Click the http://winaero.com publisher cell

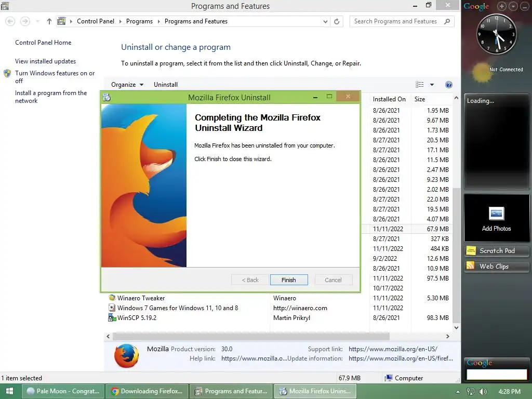tap(300, 308)
